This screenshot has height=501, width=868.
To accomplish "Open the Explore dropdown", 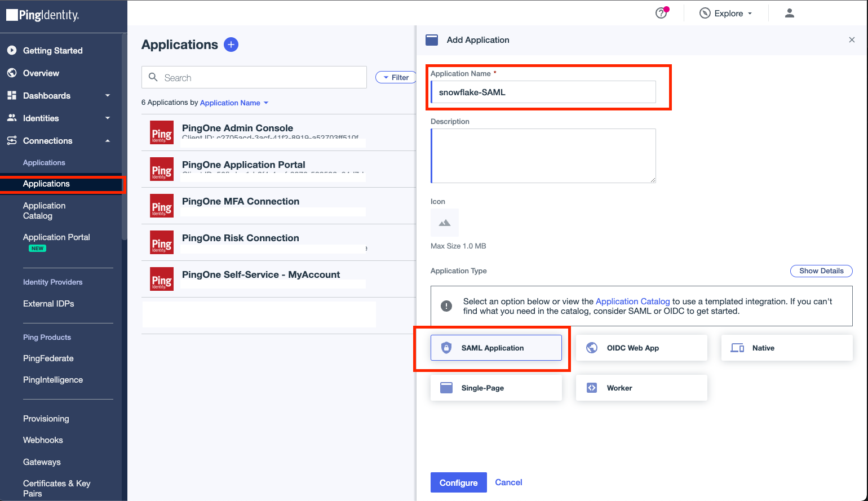I will pos(726,13).
